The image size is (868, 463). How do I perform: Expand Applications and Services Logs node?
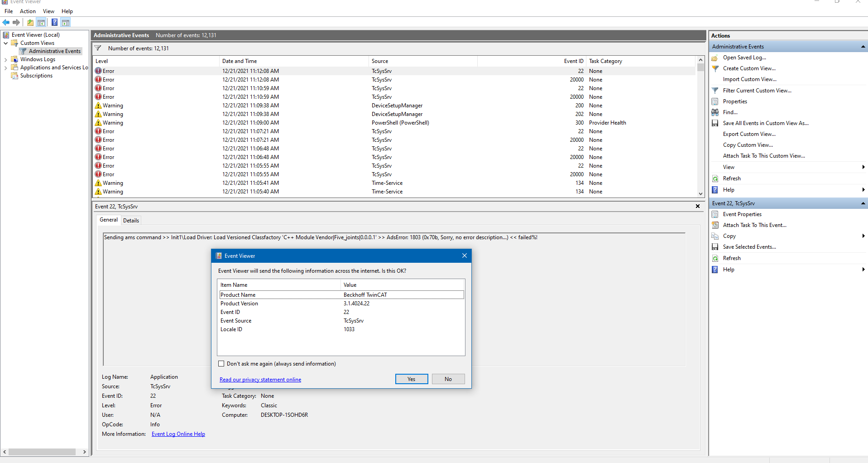(5, 68)
